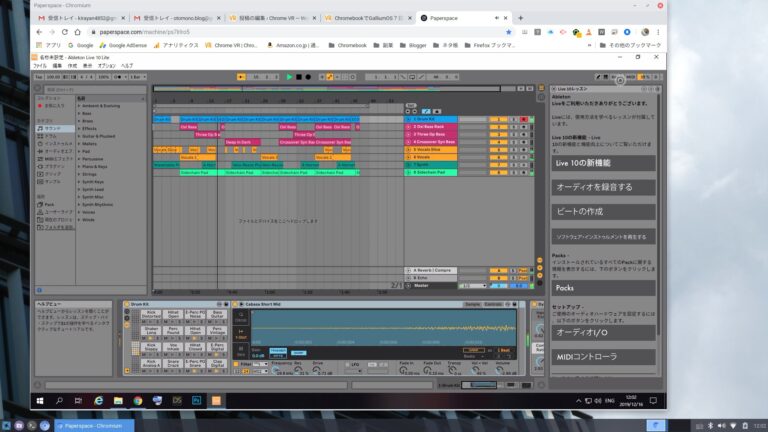Click the Tap tempo button
This screenshot has height=432, width=768.
click(38, 77)
